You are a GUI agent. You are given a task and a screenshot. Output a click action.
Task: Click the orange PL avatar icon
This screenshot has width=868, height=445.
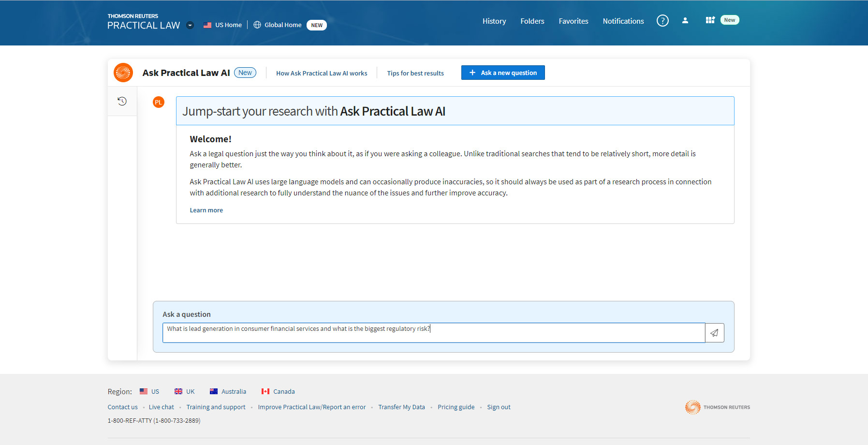[159, 102]
